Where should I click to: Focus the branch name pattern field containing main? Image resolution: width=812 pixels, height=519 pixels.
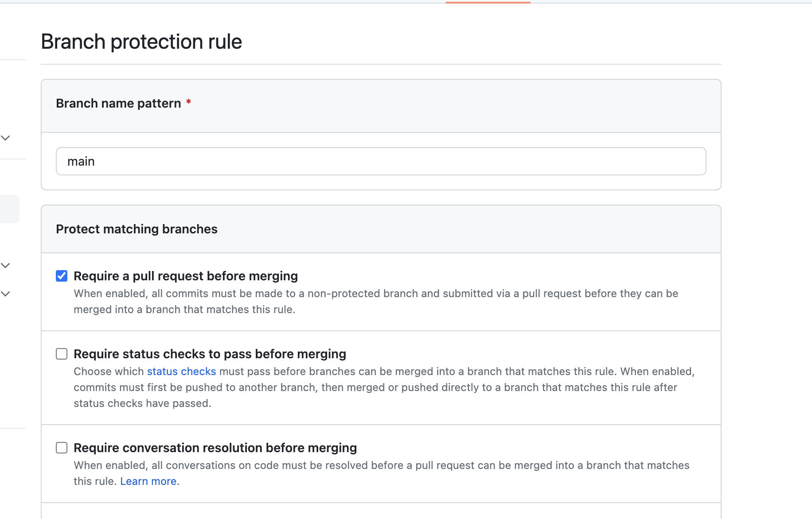381,161
